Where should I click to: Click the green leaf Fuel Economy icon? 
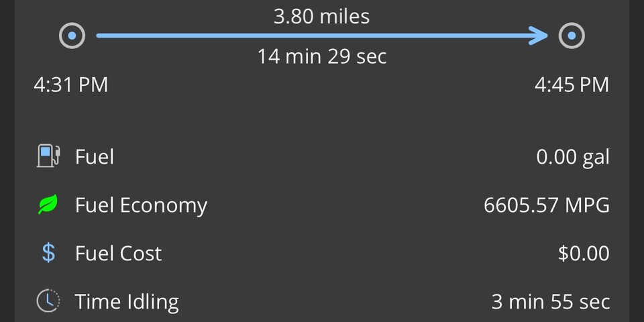pyautogui.click(x=48, y=205)
